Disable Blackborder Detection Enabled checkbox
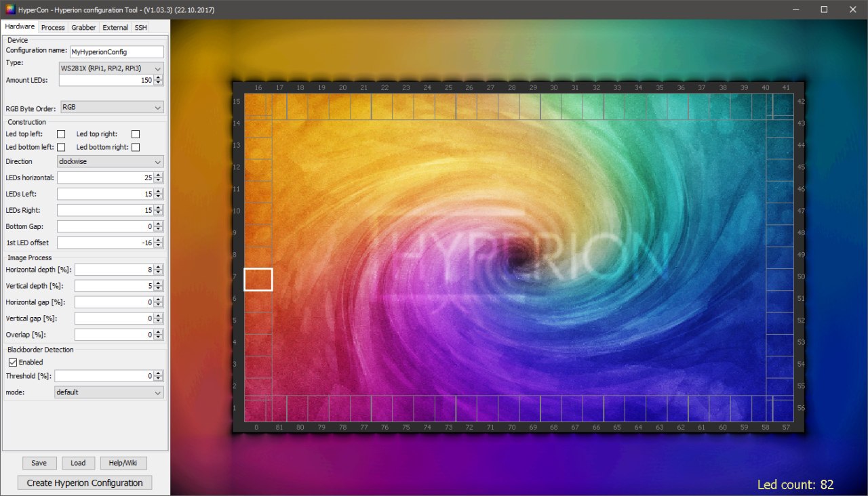This screenshot has width=868, height=496. pyautogui.click(x=13, y=363)
